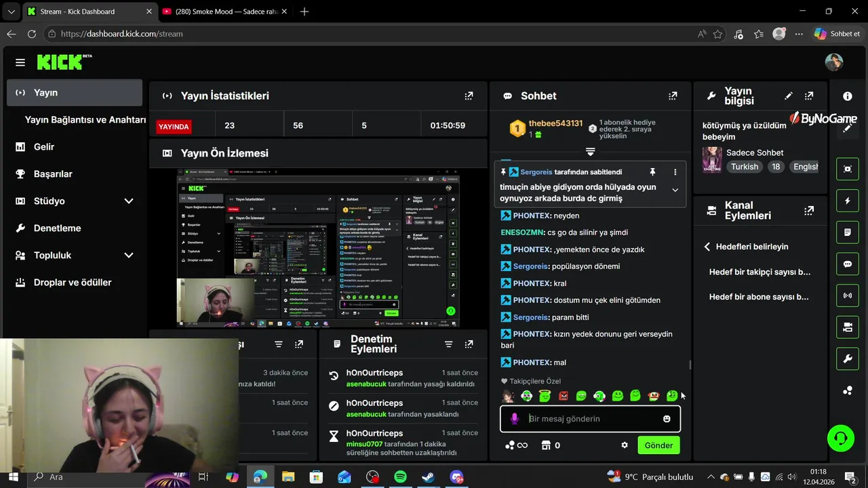Select Hedef bir abone sayısı option
The width and height of the screenshot is (868, 488).
[x=759, y=297]
